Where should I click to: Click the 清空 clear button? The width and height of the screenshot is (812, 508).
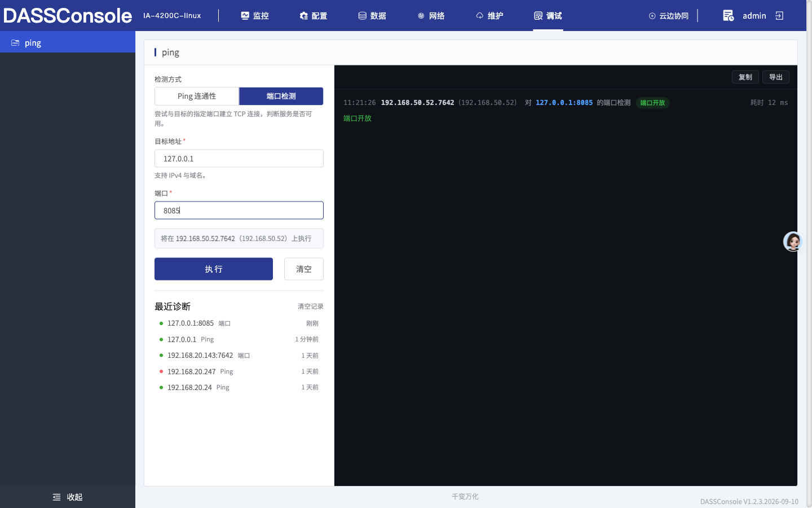pyautogui.click(x=304, y=269)
